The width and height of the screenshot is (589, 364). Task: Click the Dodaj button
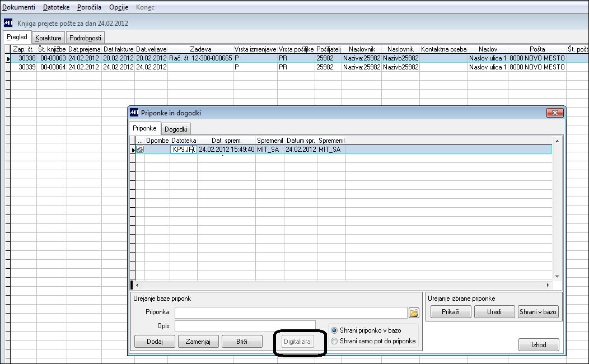tap(155, 342)
